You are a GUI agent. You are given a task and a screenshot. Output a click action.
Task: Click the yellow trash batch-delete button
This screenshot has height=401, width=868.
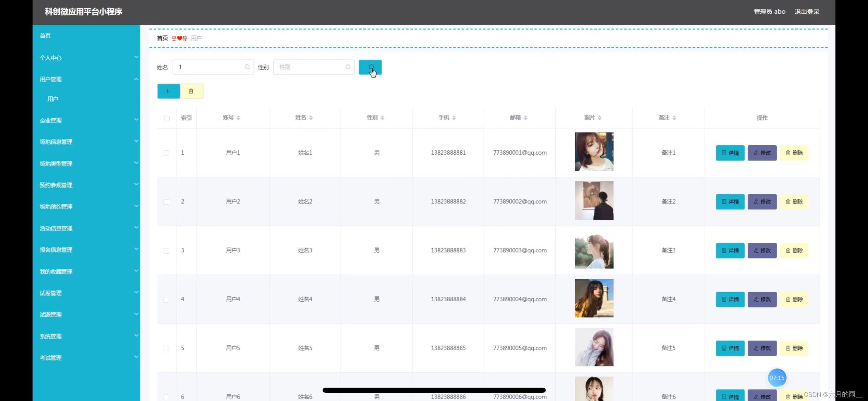191,91
